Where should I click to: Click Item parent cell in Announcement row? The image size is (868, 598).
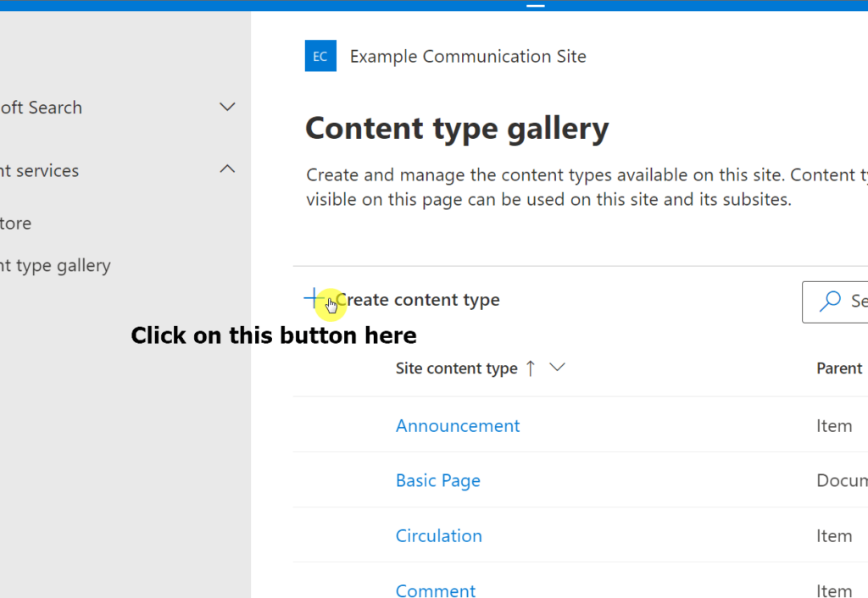[834, 426]
